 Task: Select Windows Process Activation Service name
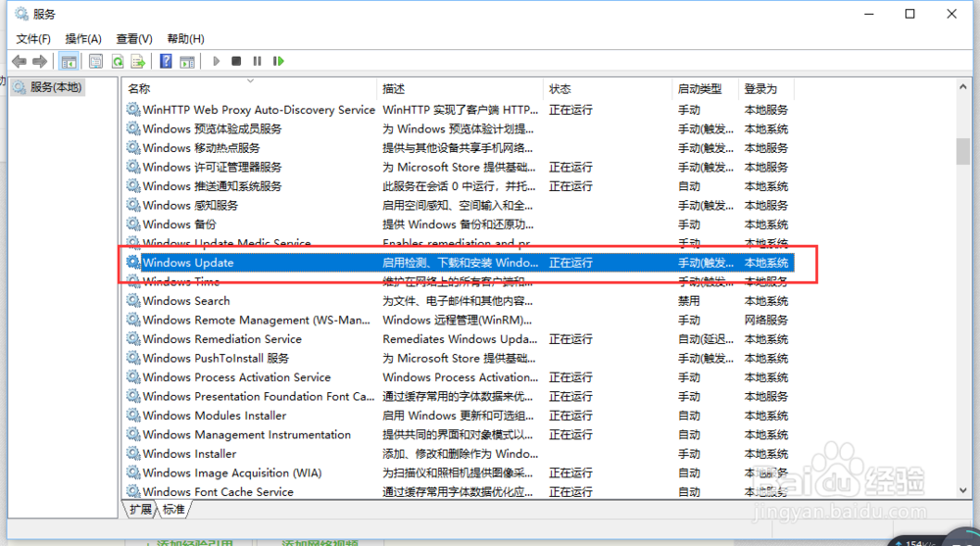point(236,377)
